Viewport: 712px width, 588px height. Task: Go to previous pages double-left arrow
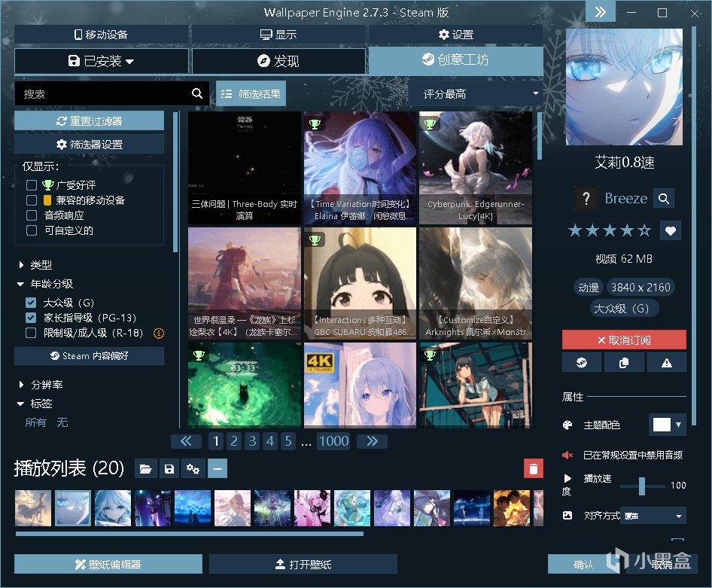click(x=186, y=441)
